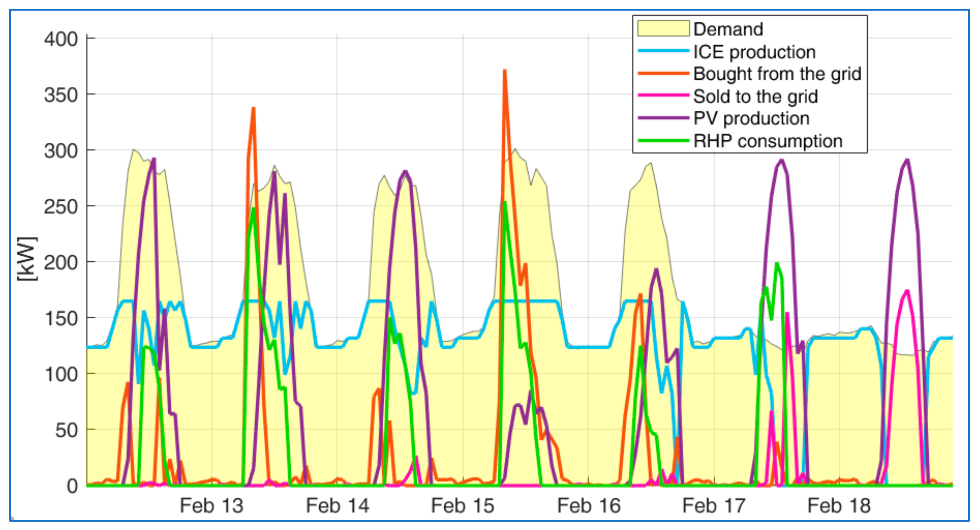Screen dimensions: 980x530
Task: Click the Demand legend label text
Action: pos(728,29)
